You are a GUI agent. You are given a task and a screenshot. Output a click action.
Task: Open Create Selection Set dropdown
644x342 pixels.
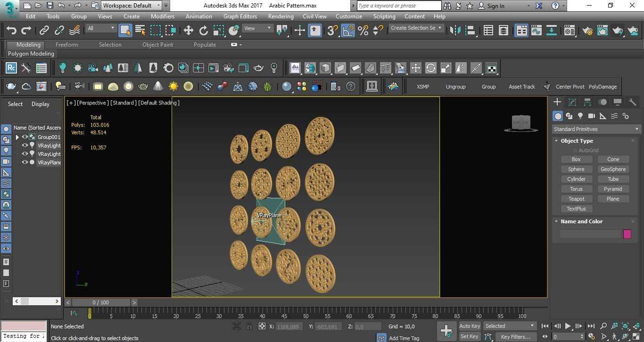click(x=416, y=28)
